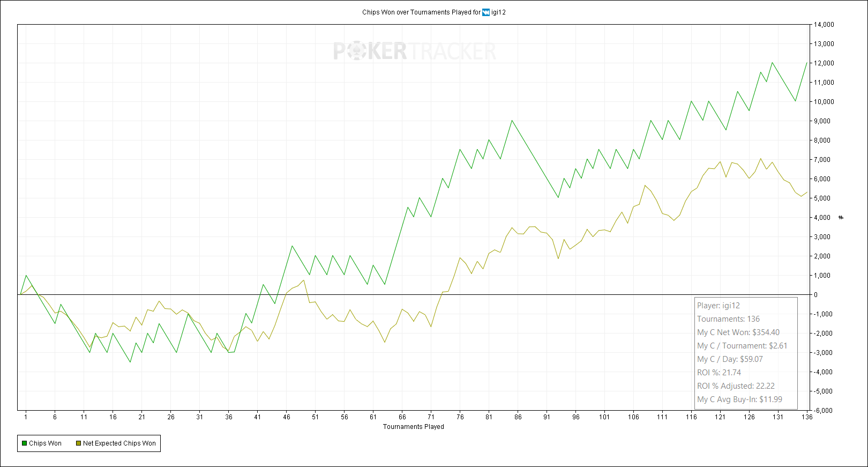Click the 136 tick on x-axis
Viewport: 868px width, 467px height.
pyautogui.click(x=807, y=417)
